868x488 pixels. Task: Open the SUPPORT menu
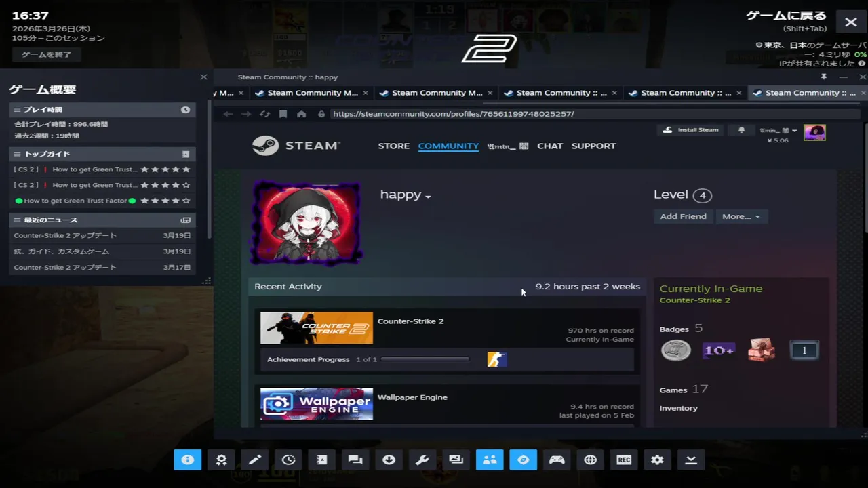tap(593, 146)
